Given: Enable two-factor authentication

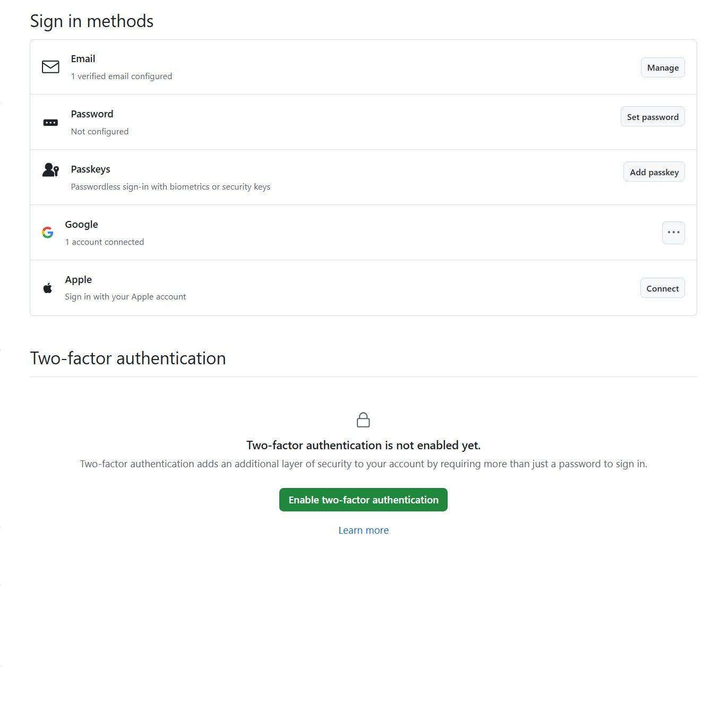Looking at the screenshot, I should [x=363, y=500].
